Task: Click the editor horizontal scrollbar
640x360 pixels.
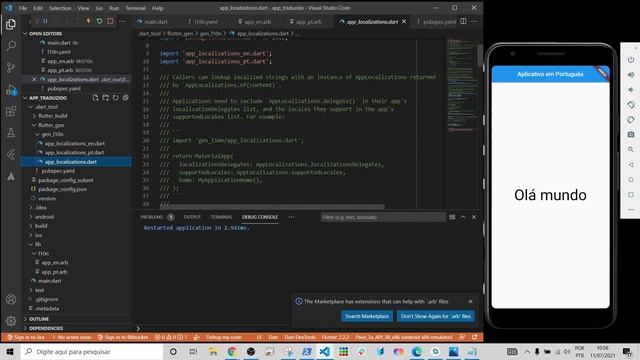Action: pos(272,207)
